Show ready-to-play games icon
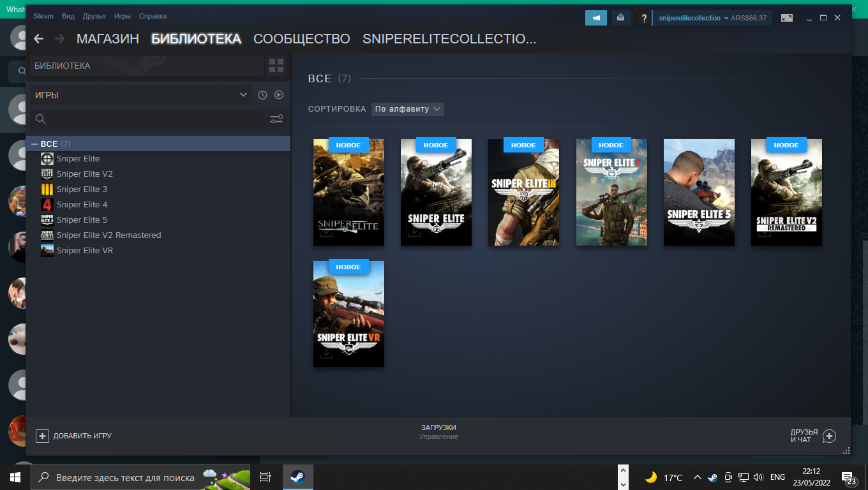Screen dimensions: 868x490 coord(279,95)
